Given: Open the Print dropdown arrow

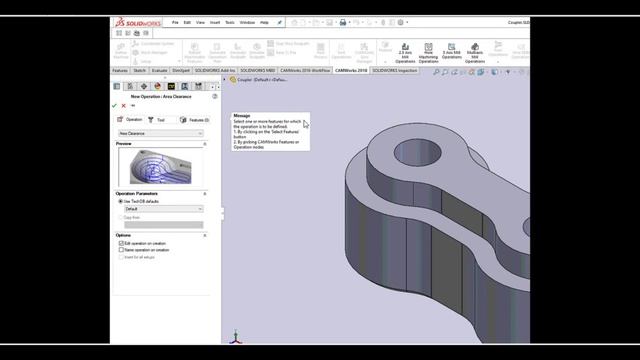Looking at the screenshot, I should tap(349, 22).
